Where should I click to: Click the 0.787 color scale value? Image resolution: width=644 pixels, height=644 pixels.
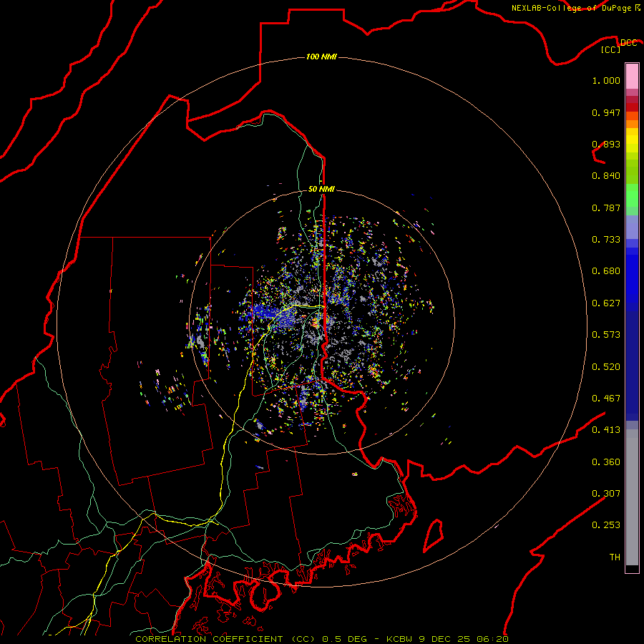(606, 208)
